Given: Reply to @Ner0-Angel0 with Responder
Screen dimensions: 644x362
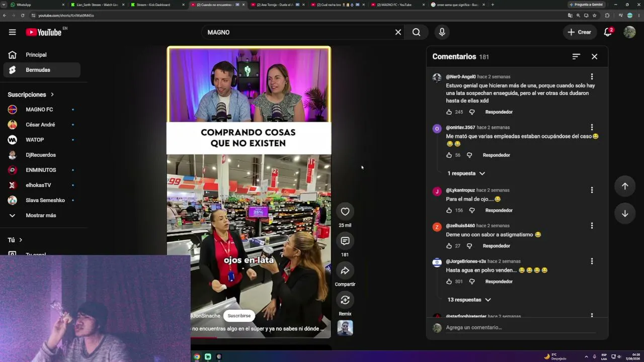Looking at the screenshot, I should pyautogui.click(x=499, y=112).
